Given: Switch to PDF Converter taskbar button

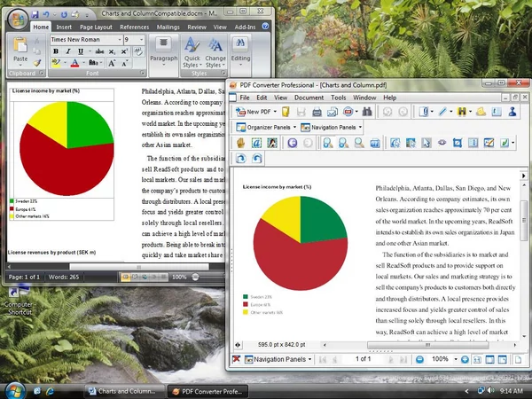Looking at the screenshot, I should coord(207,391).
